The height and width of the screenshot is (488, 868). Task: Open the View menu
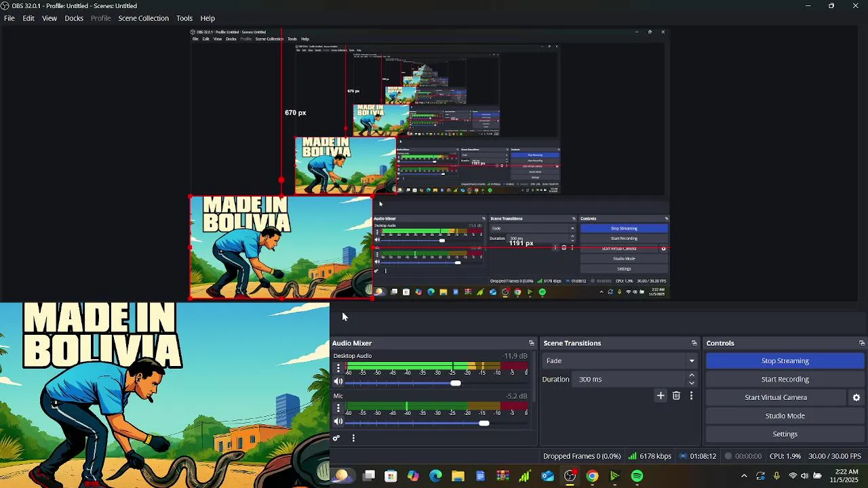coord(50,18)
